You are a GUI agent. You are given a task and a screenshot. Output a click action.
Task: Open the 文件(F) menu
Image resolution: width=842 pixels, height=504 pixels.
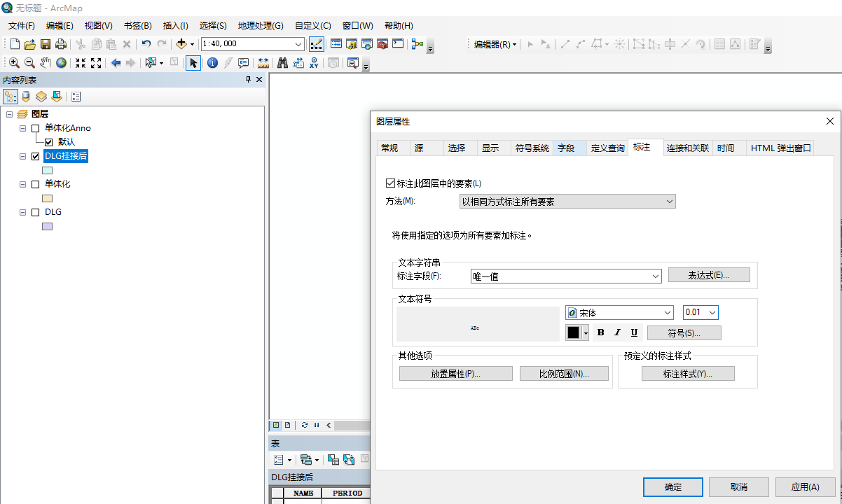click(x=22, y=26)
